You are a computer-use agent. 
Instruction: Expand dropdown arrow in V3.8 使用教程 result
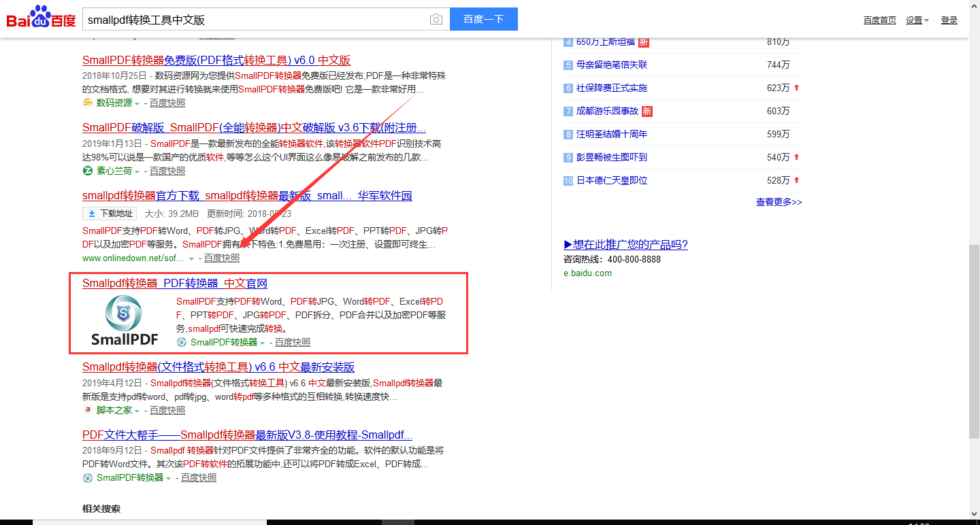click(x=168, y=478)
